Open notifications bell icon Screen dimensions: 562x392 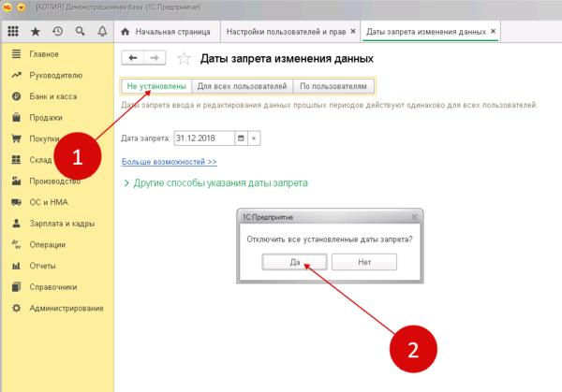coord(101,31)
